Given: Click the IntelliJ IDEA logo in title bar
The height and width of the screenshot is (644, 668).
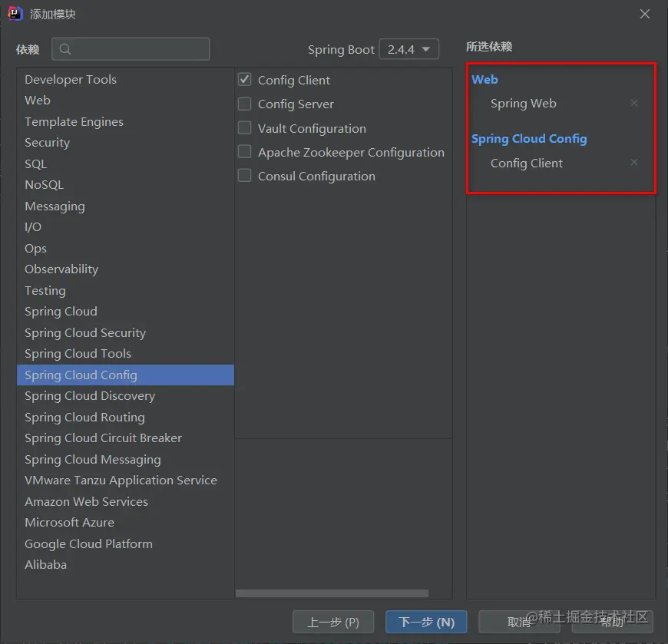Looking at the screenshot, I should coord(15,14).
